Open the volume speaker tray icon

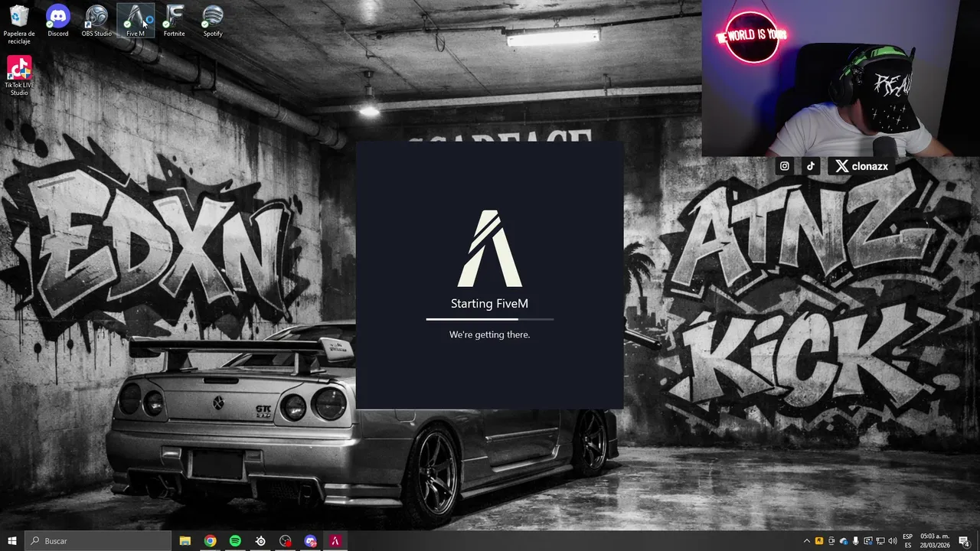(893, 541)
